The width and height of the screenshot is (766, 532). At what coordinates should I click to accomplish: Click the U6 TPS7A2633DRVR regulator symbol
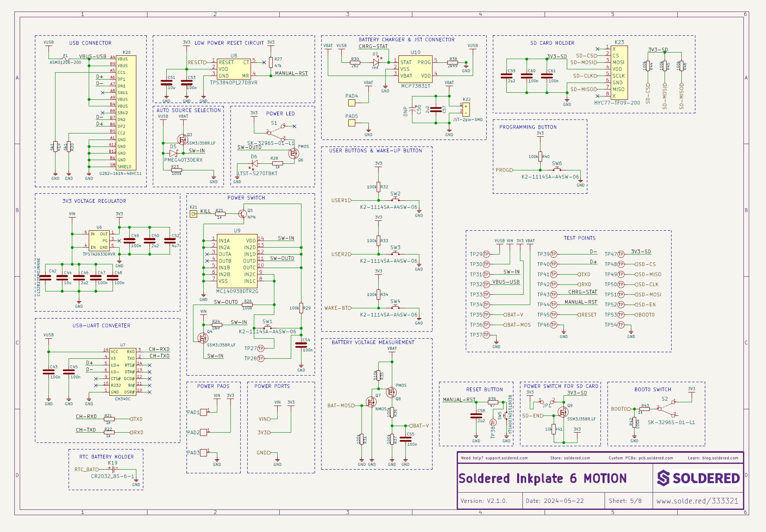(99, 241)
